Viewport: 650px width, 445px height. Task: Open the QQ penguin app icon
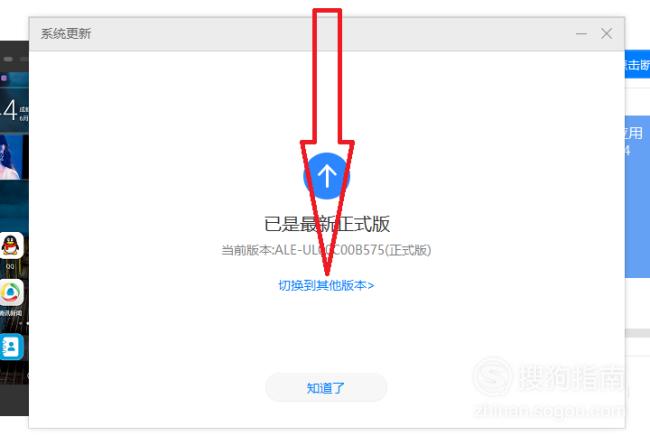(12, 246)
